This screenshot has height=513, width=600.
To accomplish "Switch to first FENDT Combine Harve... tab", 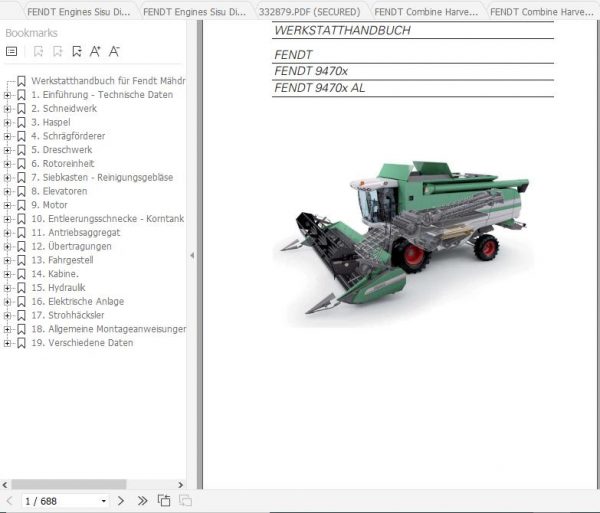I will click(x=426, y=12).
